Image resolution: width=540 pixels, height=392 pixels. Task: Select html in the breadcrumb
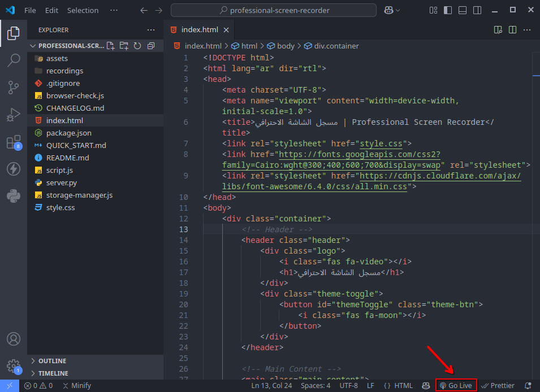coord(244,46)
